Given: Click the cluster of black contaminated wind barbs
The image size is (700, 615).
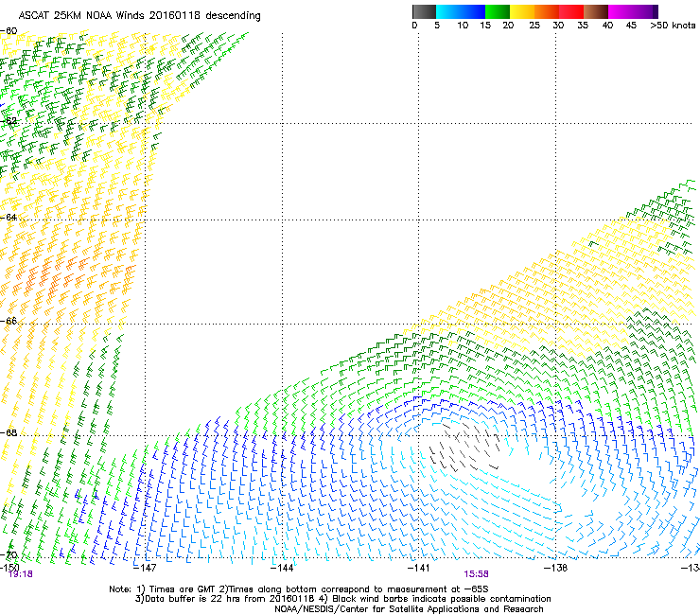Looking at the screenshot, I should [464, 447].
